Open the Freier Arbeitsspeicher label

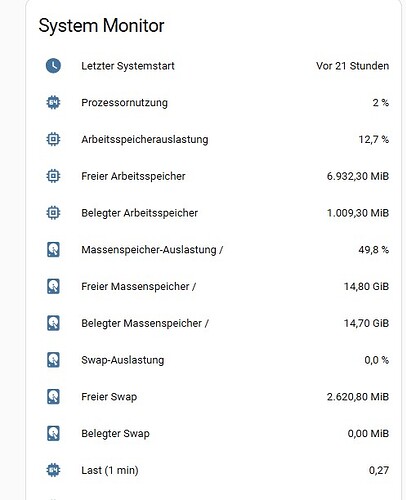pyautogui.click(x=133, y=176)
